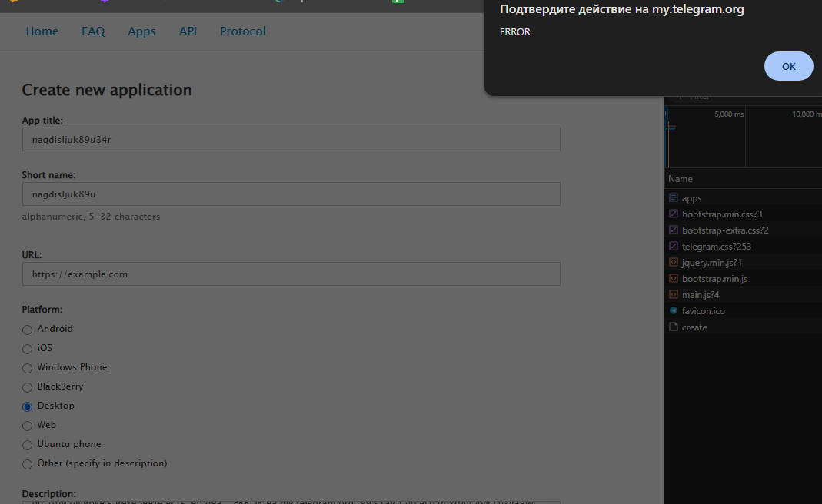Click the App title input field
822x504 pixels.
pyautogui.click(x=291, y=139)
